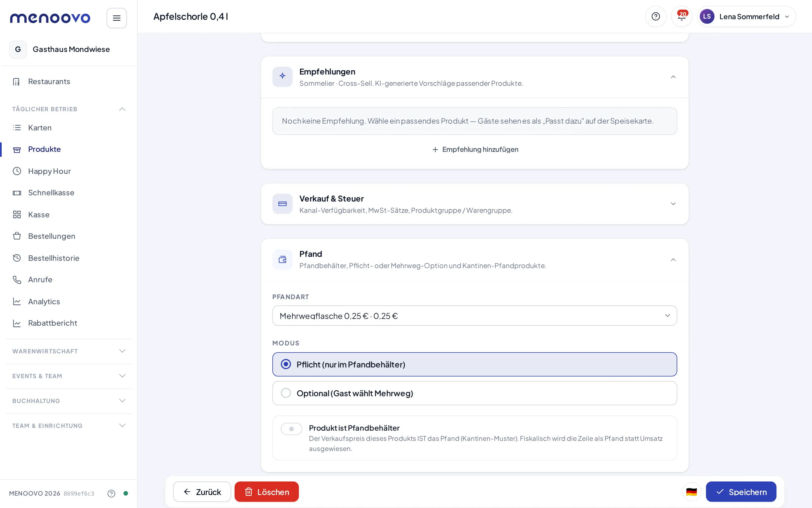Open Produkte in the sidebar
812x508 pixels.
pyautogui.click(x=69, y=149)
